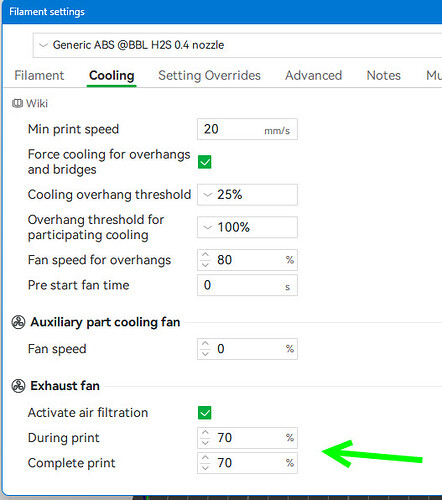Click the Exhaust fan section icon

tap(18, 386)
